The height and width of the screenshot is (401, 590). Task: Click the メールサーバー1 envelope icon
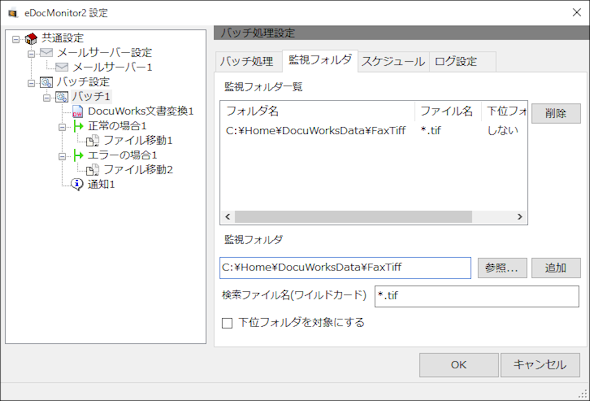(x=62, y=67)
